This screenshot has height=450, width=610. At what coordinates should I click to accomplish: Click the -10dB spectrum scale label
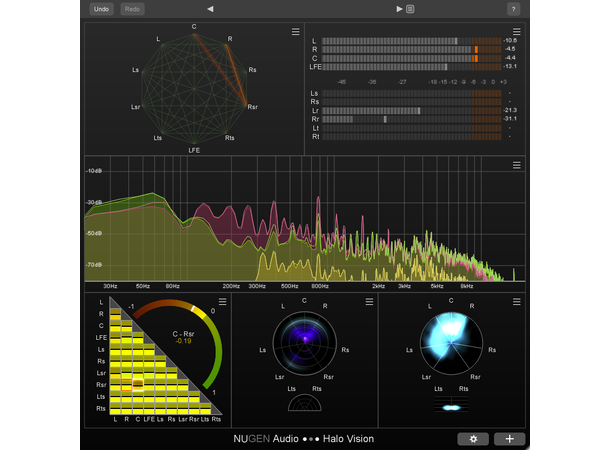[x=94, y=171]
